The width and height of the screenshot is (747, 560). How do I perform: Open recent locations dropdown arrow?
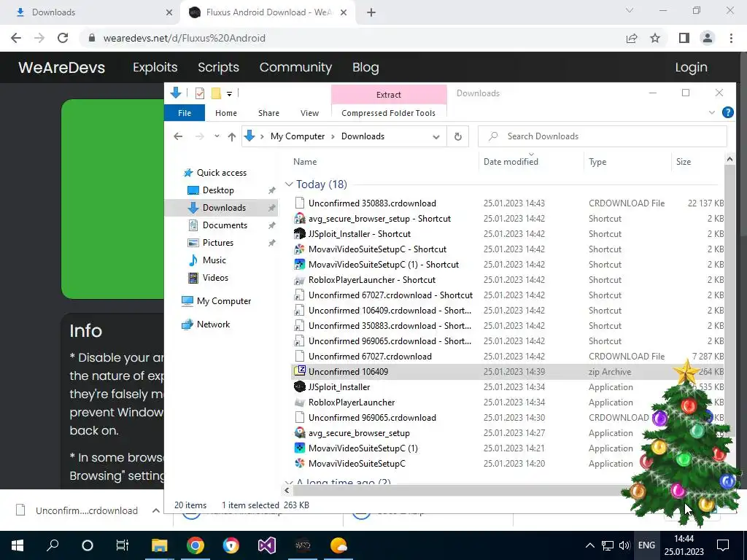point(217,136)
